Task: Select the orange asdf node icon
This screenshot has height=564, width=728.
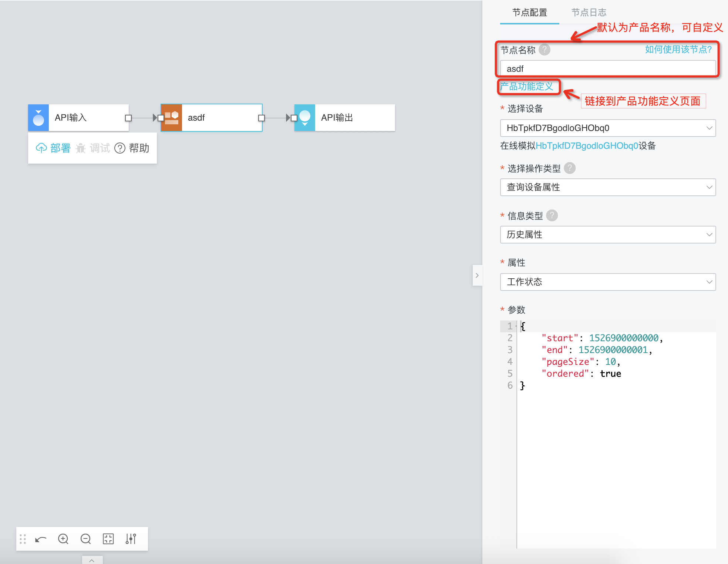Action: click(x=171, y=118)
